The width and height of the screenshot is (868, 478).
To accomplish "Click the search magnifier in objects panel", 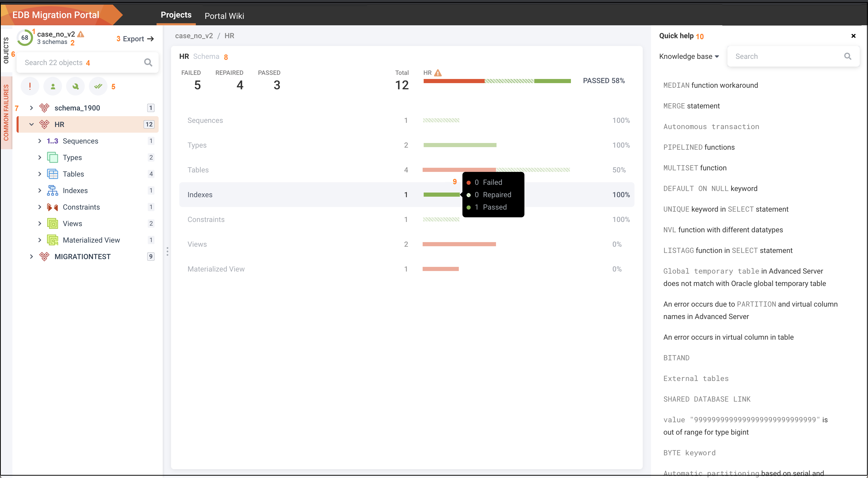I will 148,62.
